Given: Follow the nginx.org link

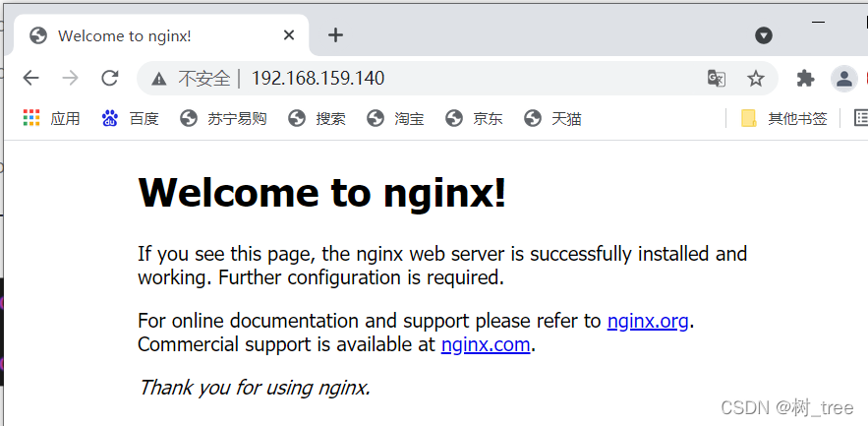Looking at the screenshot, I should coord(648,321).
